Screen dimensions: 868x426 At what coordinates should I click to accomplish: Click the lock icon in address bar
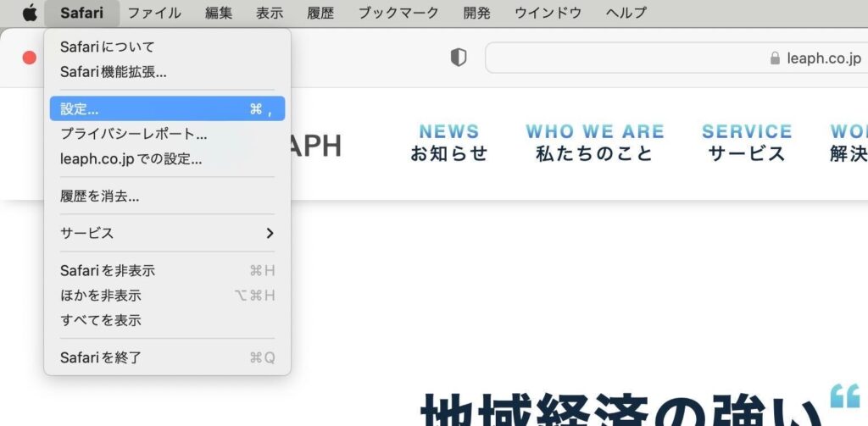pos(775,58)
